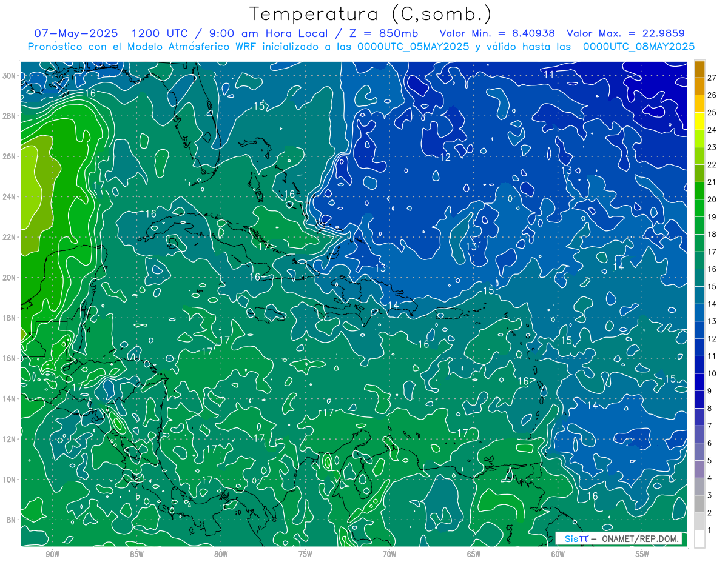Click latitude axis label "14N"
Image resolution: width=728 pixels, height=562 pixels.
[9, 398]
